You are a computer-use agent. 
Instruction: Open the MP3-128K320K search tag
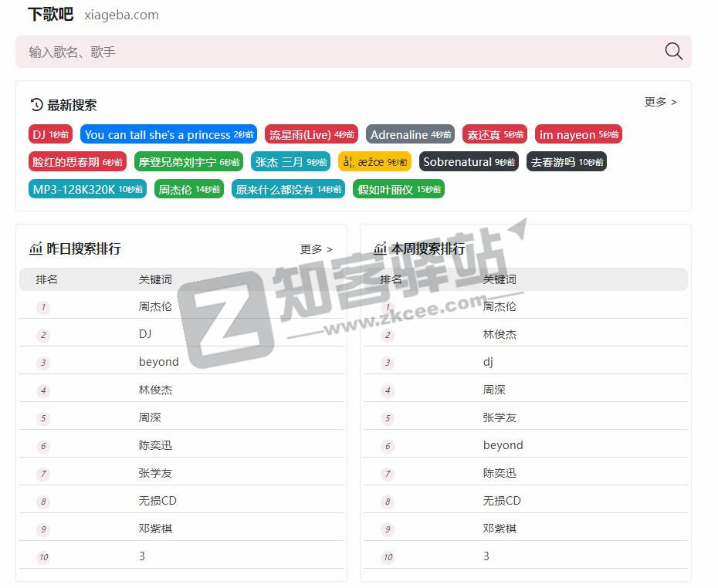pos(86,188)
